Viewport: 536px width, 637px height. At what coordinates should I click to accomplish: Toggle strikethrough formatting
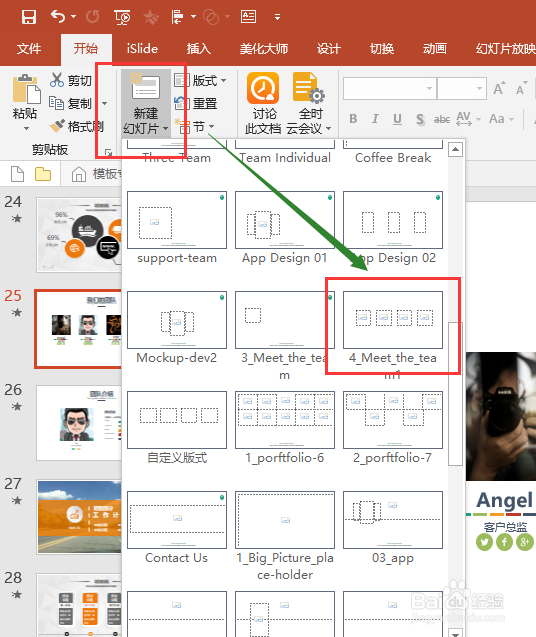[442, 119]
